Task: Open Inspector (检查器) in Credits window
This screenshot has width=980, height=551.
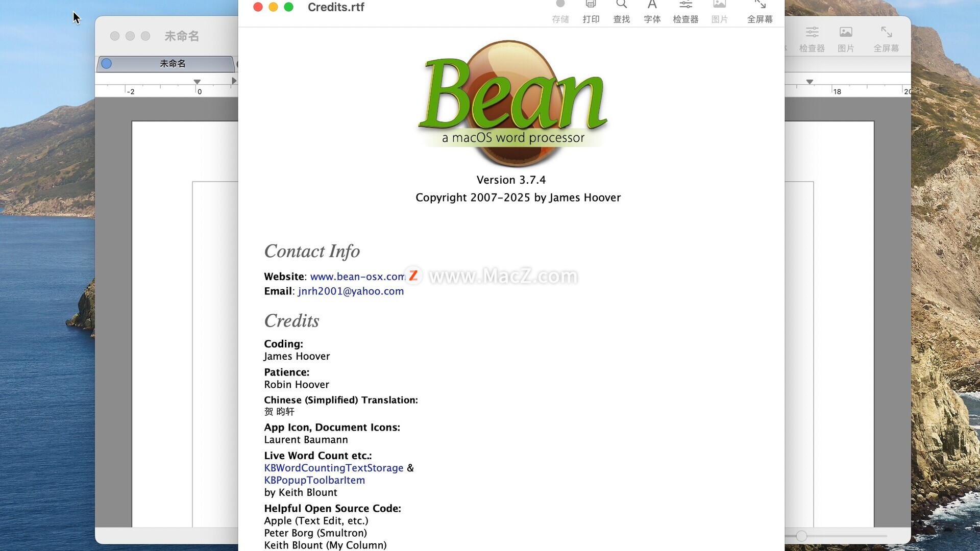Action: point(685,6)
